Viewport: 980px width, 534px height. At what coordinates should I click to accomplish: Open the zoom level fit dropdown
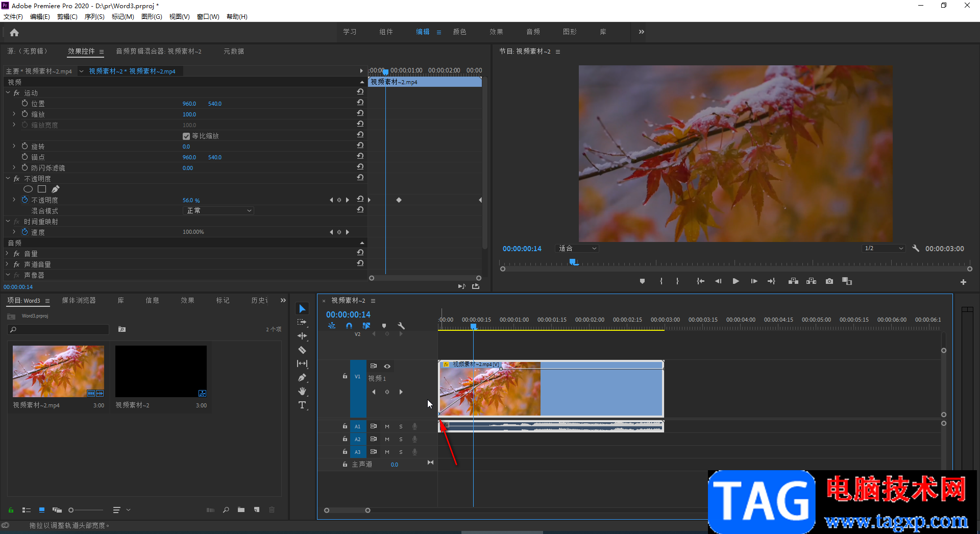point(577,249)
